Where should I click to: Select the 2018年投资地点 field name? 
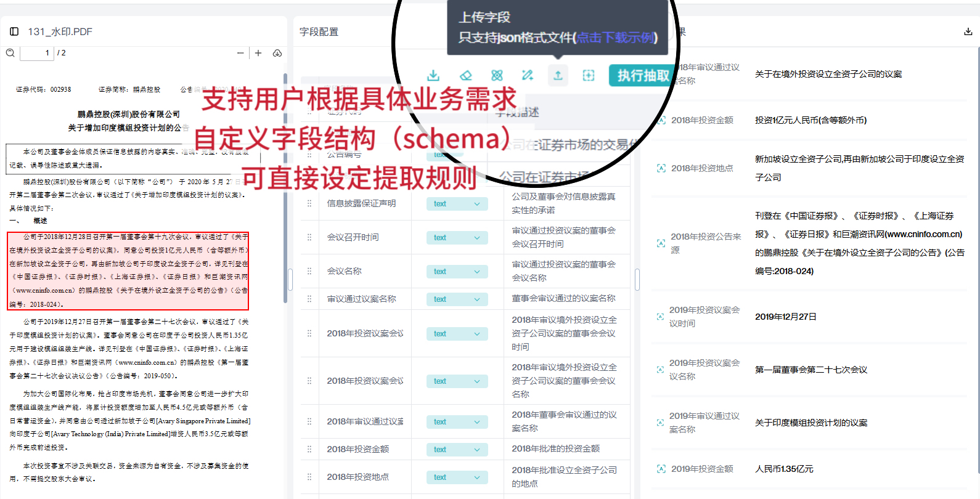[x=358, y=477]
